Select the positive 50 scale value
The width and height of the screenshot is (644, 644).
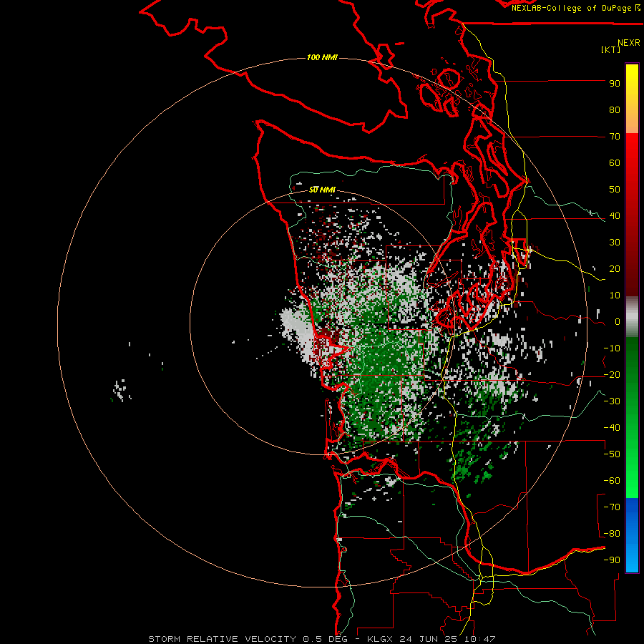click(x=615, y=190)
